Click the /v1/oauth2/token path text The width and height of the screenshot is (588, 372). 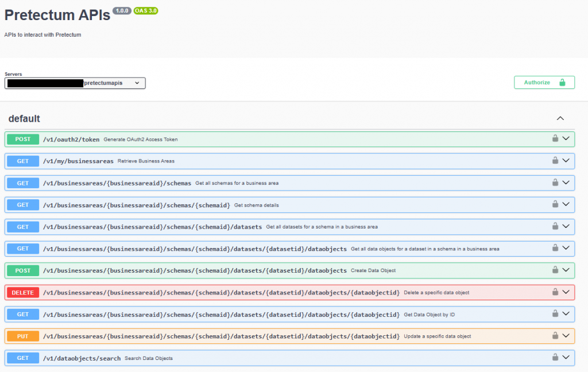tap(71, 139)
